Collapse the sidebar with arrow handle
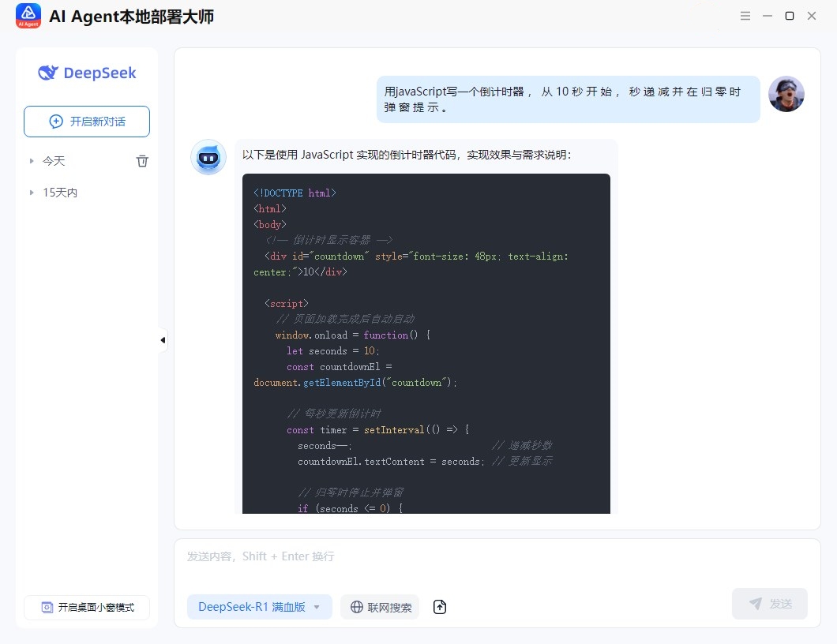The image size is (837, 644). 163,340
